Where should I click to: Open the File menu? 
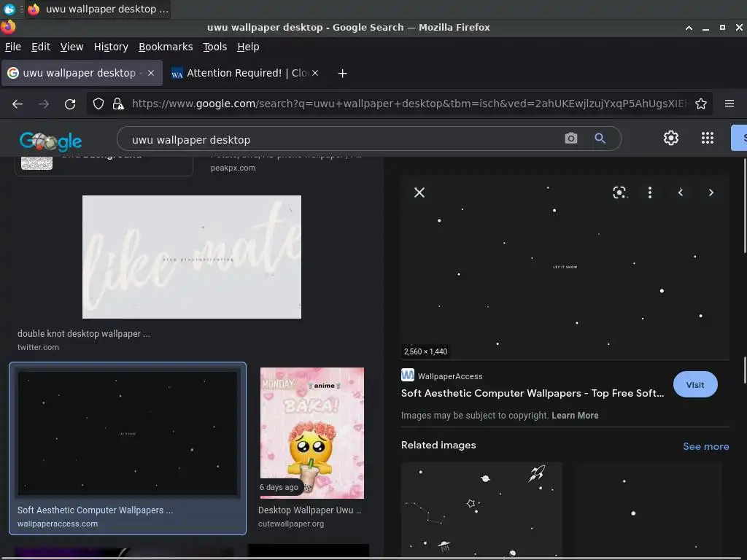click(13, 47)
